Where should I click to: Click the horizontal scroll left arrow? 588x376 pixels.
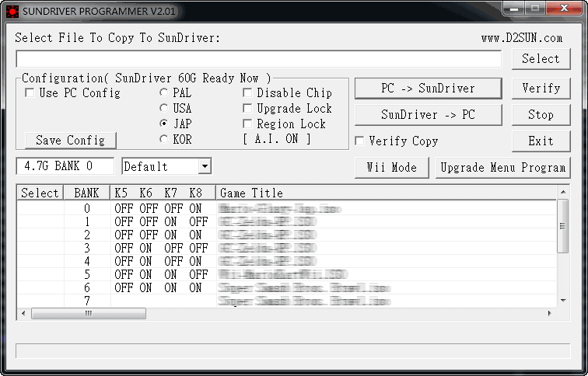(23, 313)
